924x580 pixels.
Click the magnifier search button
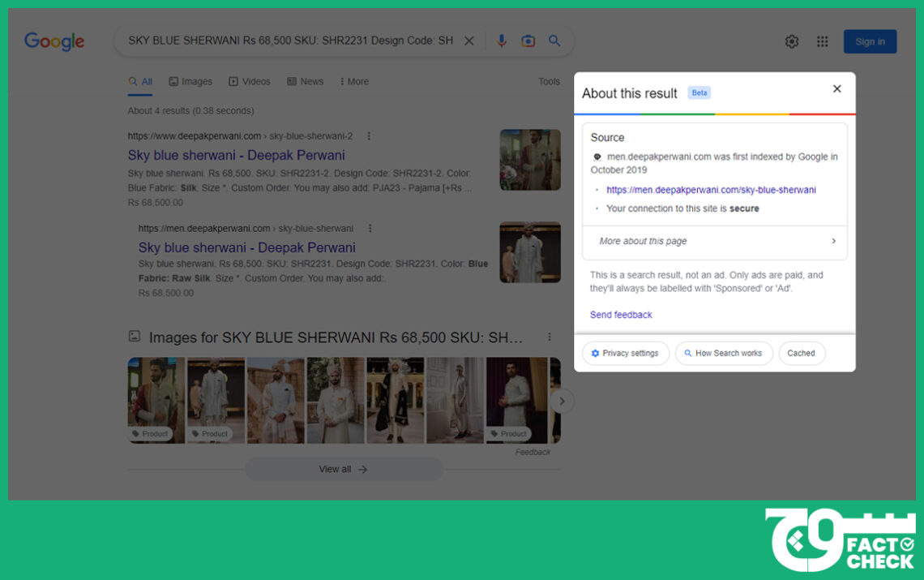point(554,41)
